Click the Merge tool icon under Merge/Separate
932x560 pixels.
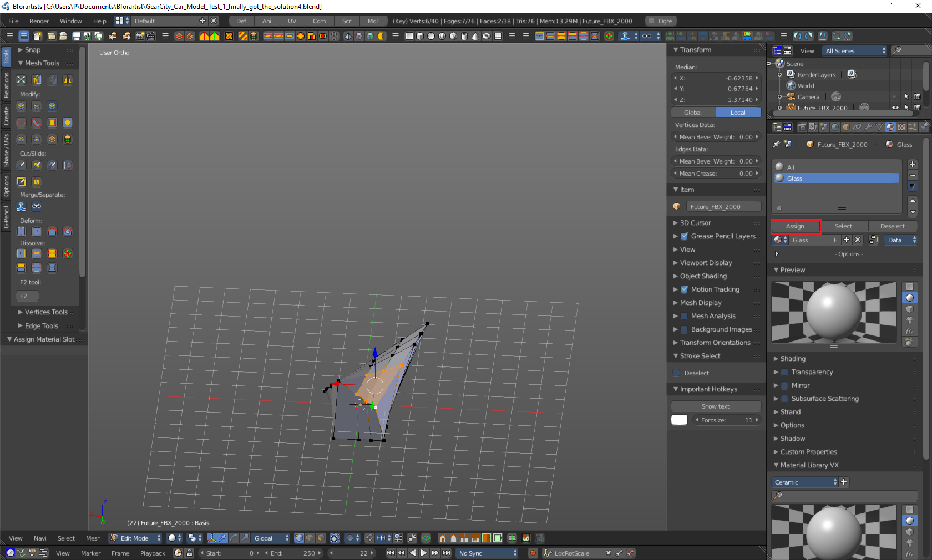click(21, 206)
